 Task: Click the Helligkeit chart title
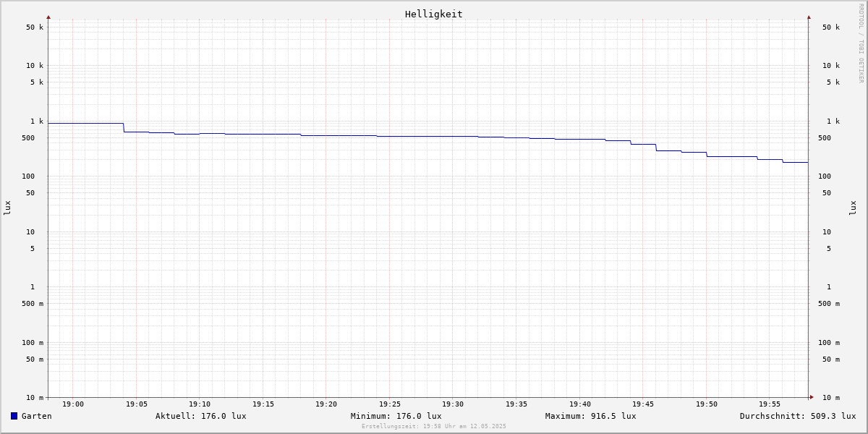pos(434,14)
